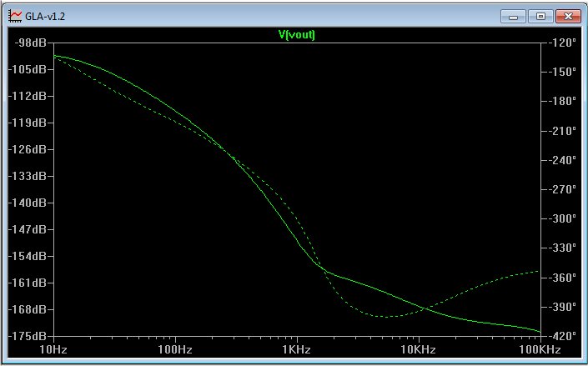Click the -98dB magnitude axis label

(x=30, y=43)
